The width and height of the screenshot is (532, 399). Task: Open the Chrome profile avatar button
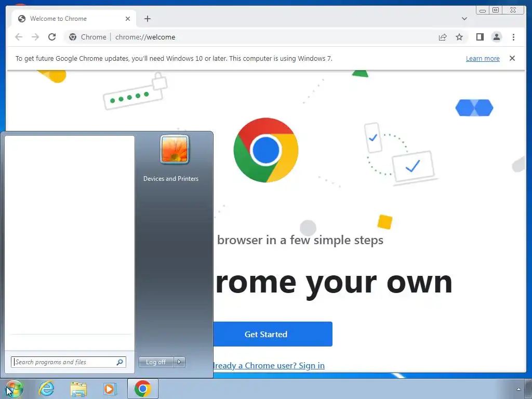496,37
